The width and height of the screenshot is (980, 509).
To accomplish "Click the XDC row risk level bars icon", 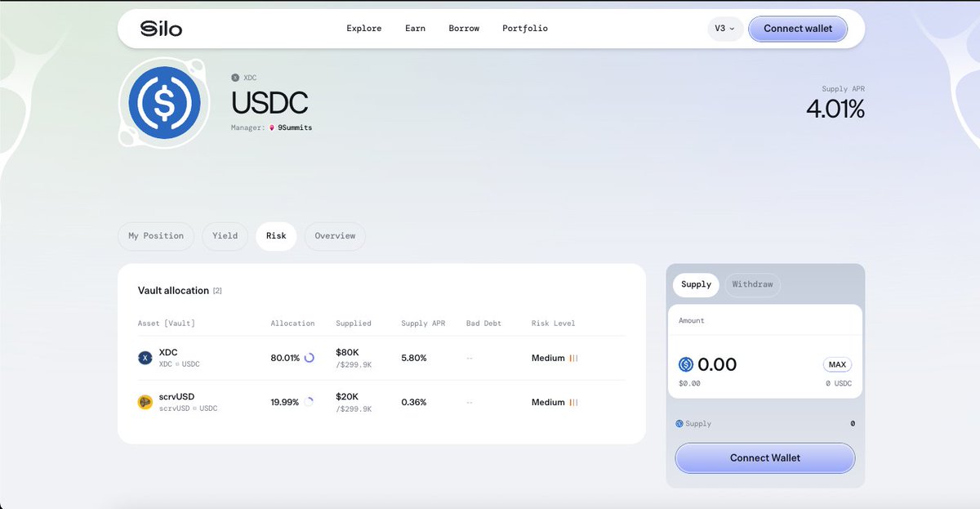I will pos(573,358).
